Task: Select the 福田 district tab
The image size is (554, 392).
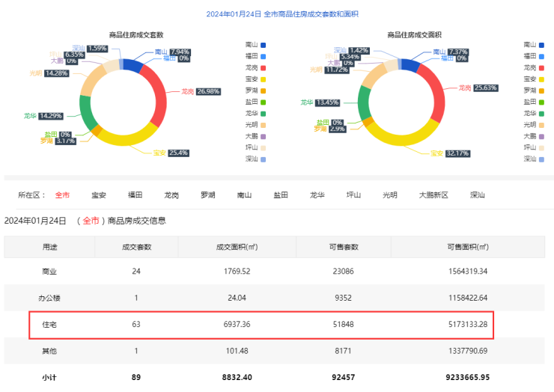Action: [136, 195]
